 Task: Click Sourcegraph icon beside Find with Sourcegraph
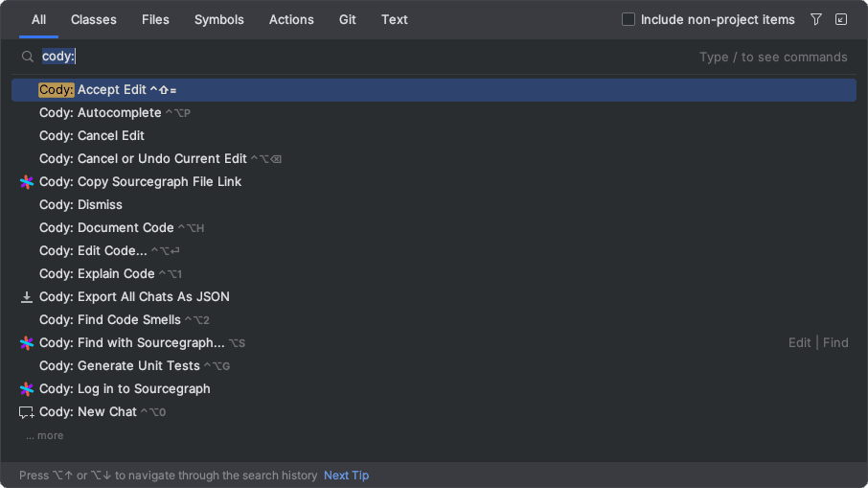27,343
